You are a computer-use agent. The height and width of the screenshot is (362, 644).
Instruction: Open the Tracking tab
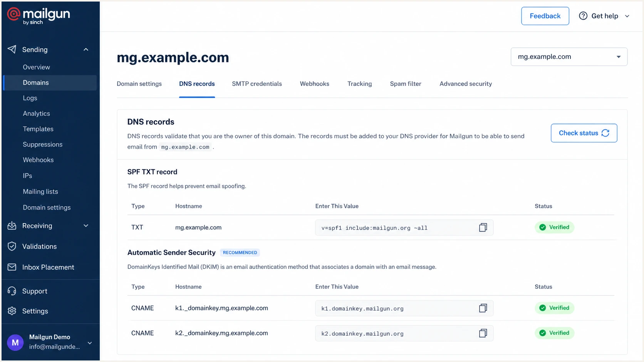point(360,84)
